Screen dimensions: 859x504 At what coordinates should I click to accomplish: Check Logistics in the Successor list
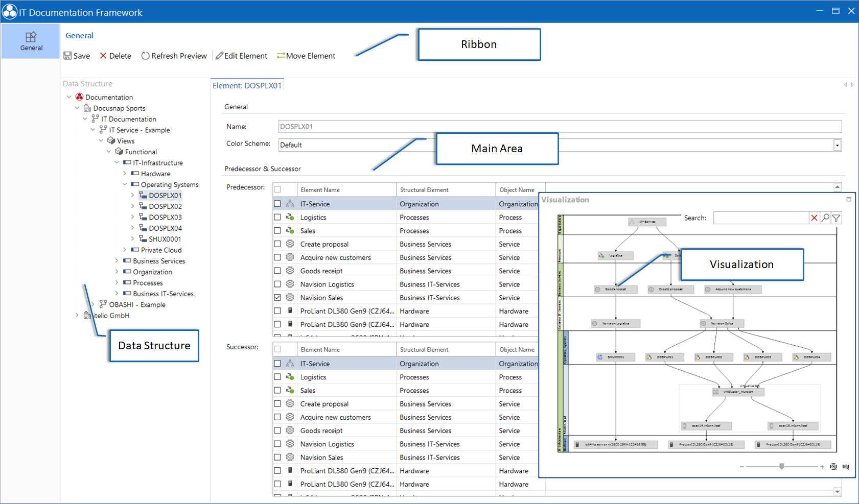pos(277,377)
